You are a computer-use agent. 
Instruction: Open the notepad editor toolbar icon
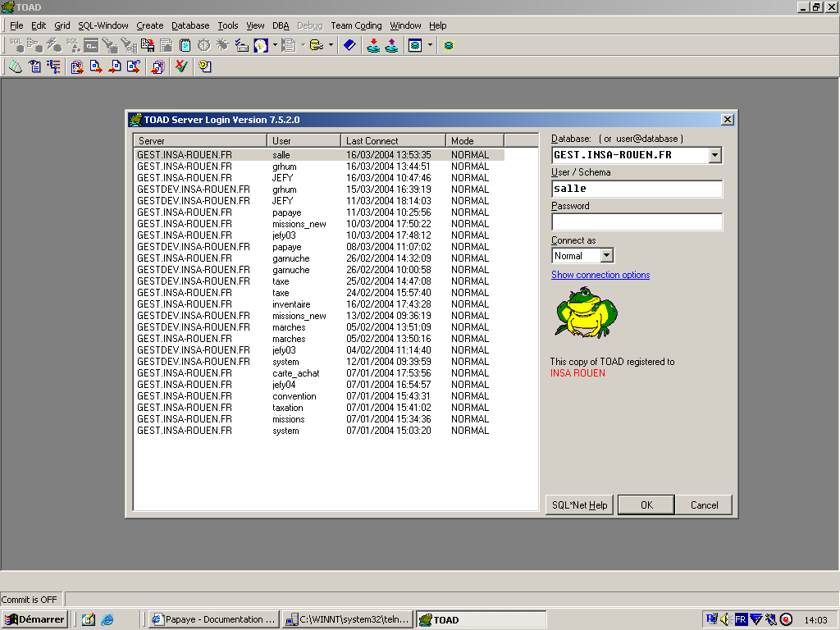click(185, 46)
